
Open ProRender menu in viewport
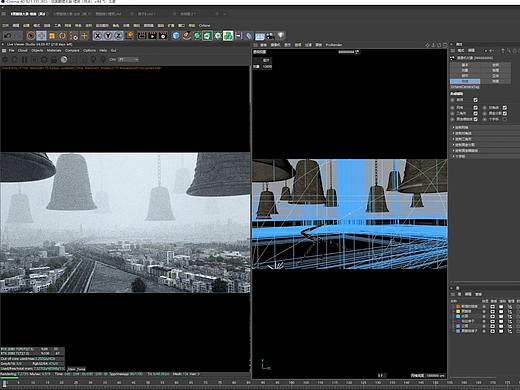[x=334, y=45]
